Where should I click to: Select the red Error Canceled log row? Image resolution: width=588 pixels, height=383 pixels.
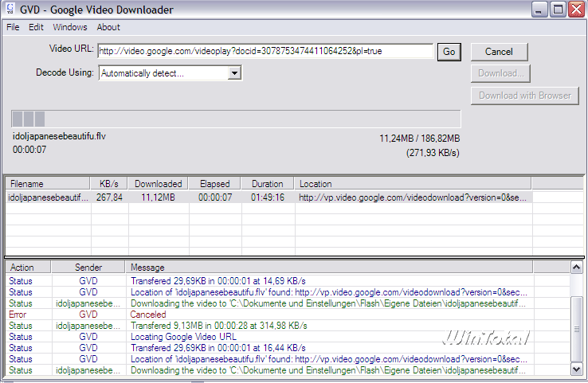[269, 315]
